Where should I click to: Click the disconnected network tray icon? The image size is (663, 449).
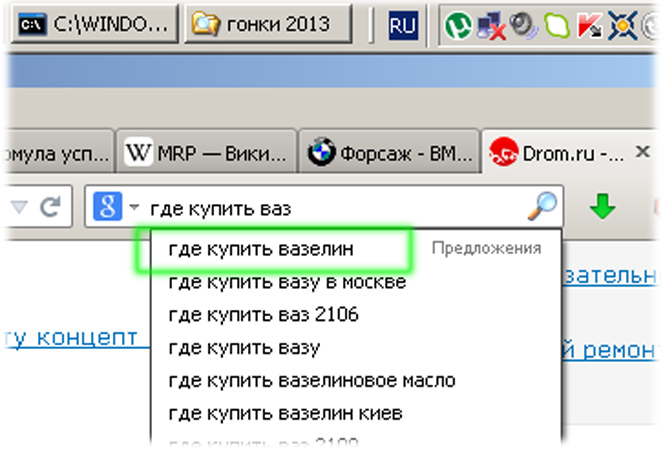pos(492,22)
